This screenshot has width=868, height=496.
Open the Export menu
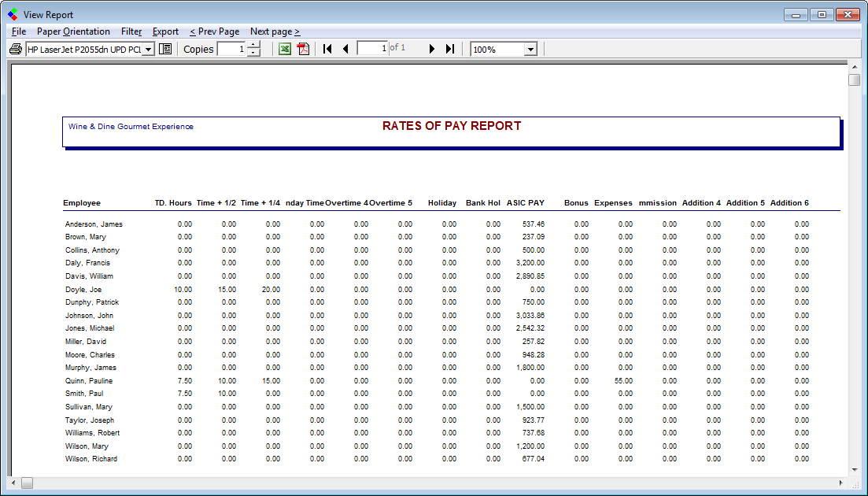[x=165, y=31]
